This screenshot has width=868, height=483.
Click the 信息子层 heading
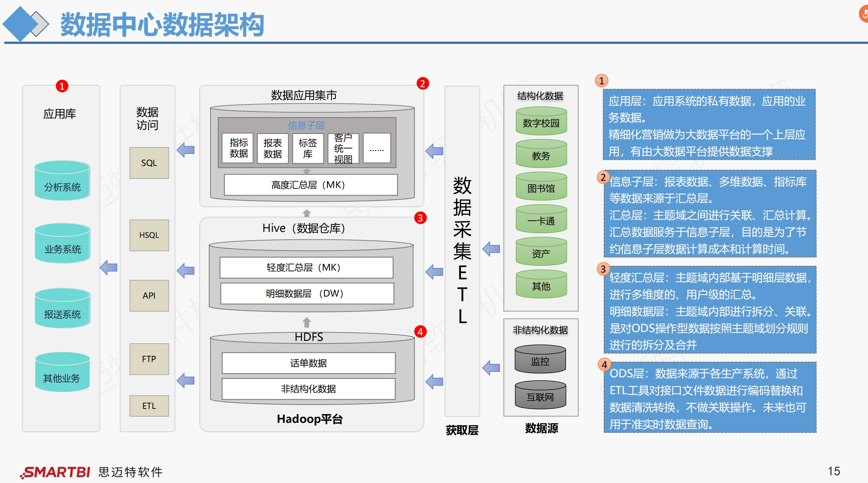point(306,125)
